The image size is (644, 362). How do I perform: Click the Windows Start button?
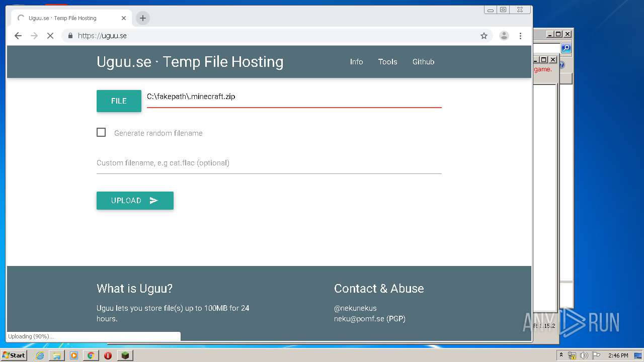14,355
